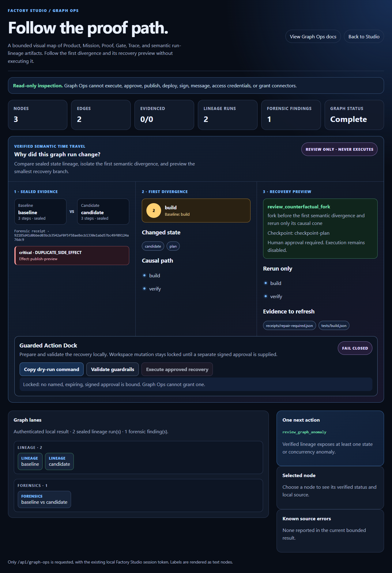
Task: Click the REVIEW ONLY · NEVER EXECUTES badge
Action: tap(339, 149)
